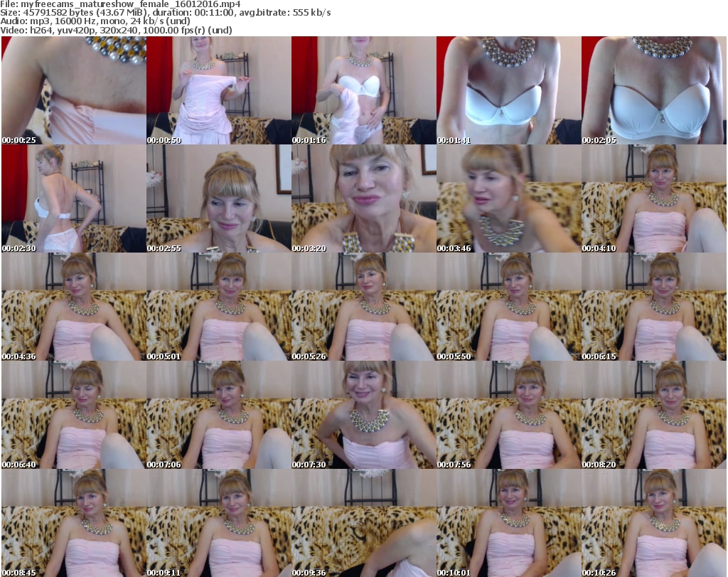Click the Audio codec info line
This screenshot has width=728, height=577.
coord(95,21)
